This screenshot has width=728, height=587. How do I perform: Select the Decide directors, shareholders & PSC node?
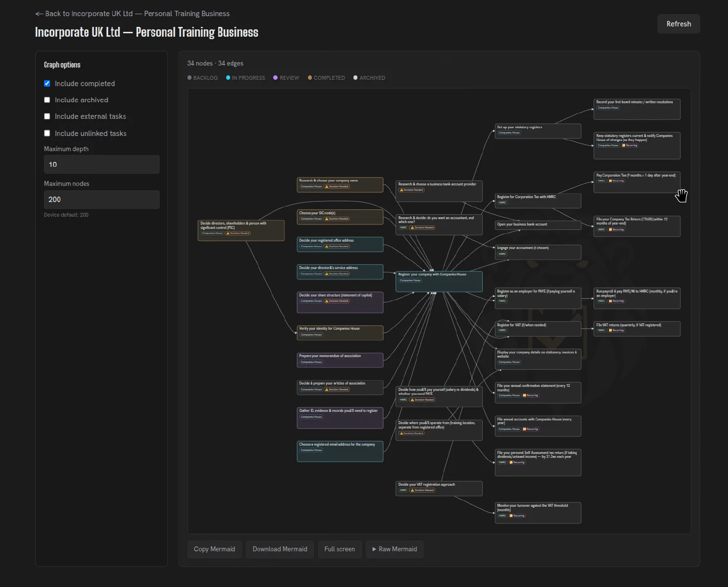tap(241, 230)
